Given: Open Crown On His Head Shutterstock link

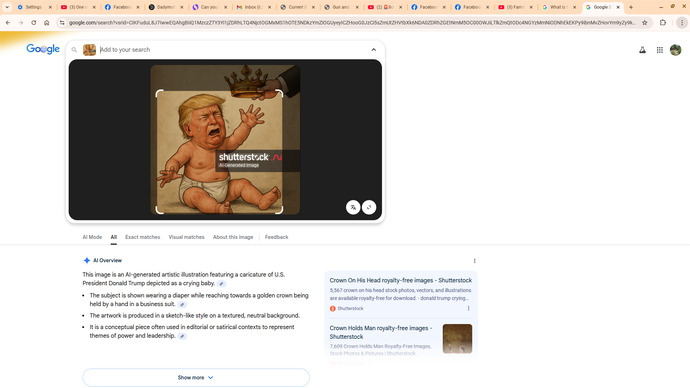Looking at the screenshot, I should [400, 280].
